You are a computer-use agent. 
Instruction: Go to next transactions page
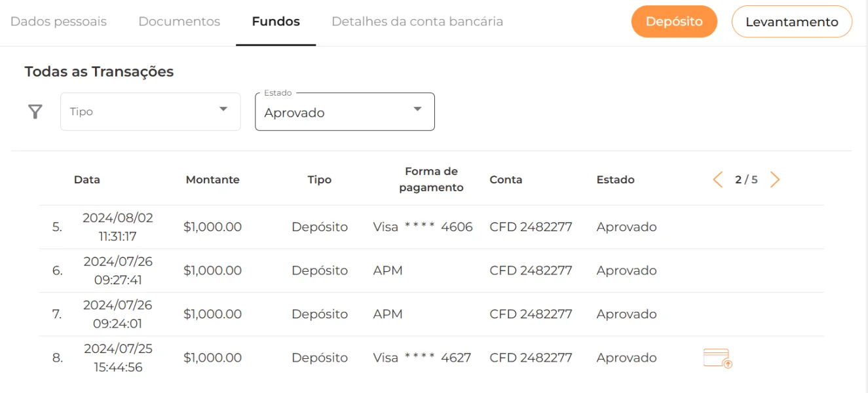pos(775,179)
